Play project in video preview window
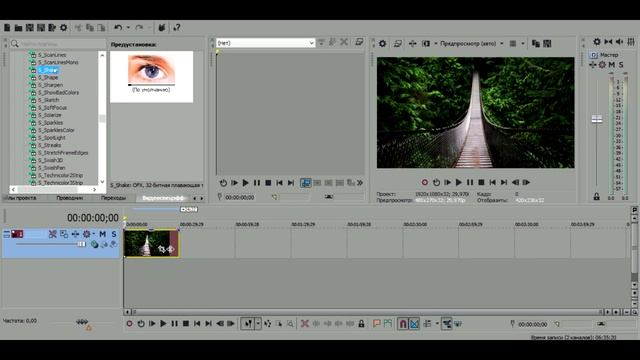The height and width of the screenshot is (360, 640). coord(459,182)
